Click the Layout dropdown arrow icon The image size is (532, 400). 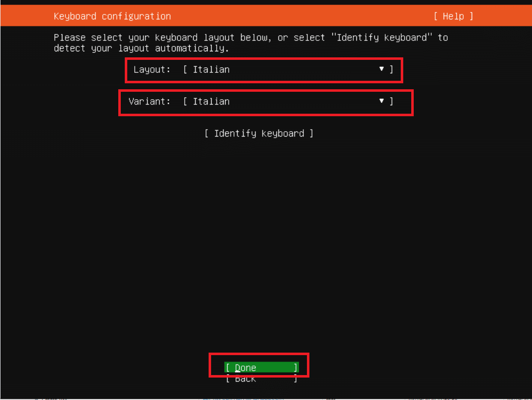[x=381, y=69]
